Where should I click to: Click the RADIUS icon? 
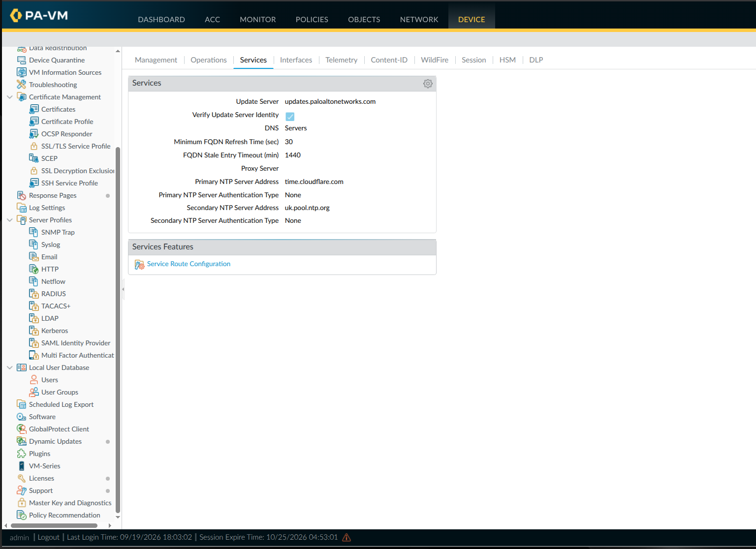pos(33,294)
